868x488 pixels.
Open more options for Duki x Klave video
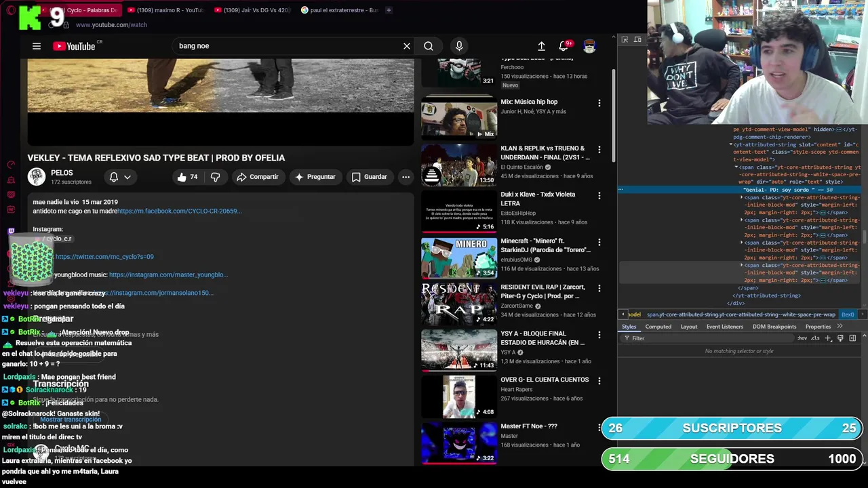[x=599, y=196]
